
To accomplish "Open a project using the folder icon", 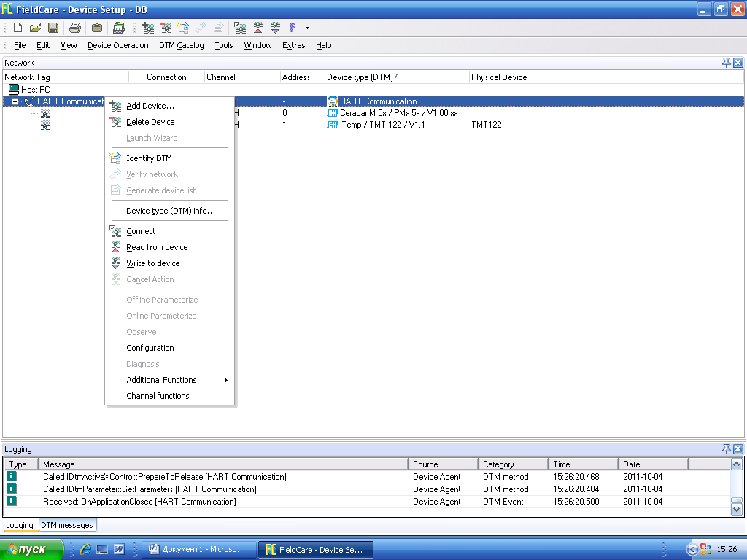I will pyautogui.click(x=35, y=28).
